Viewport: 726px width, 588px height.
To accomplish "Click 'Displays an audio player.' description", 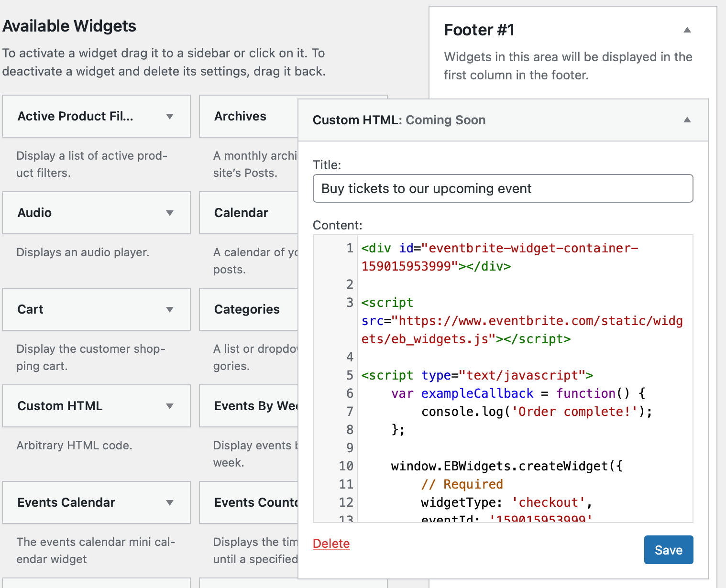I will (x=83, y=252).
